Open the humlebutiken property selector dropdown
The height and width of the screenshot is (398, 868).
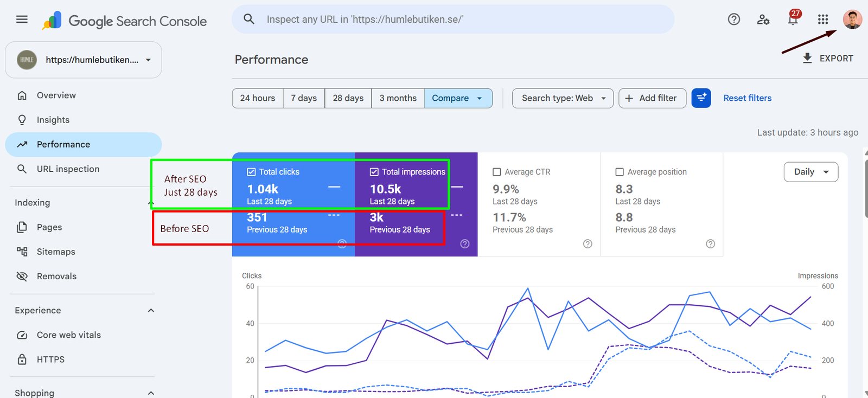tap(84, 60)
